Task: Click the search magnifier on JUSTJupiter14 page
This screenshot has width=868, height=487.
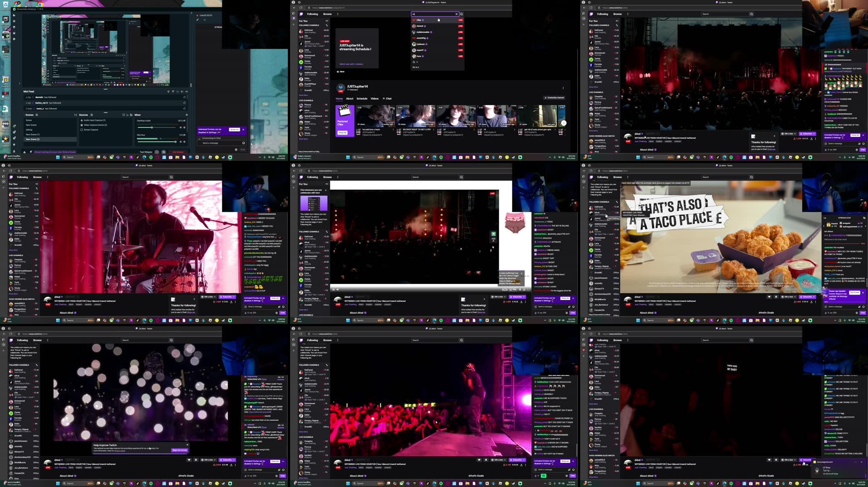Action: tap(461, 14)
